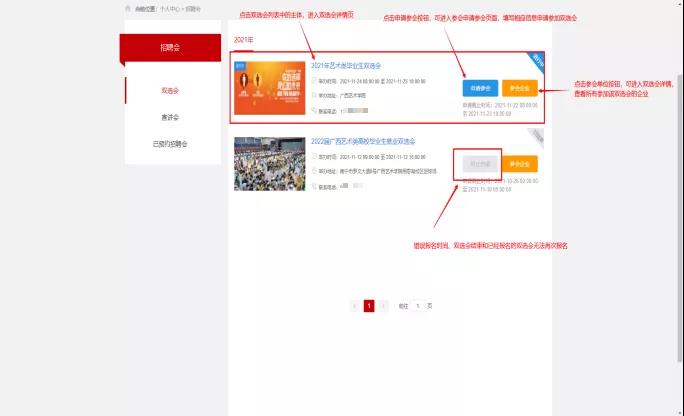This screenshot has width=684, height=416.
Task: Click the contact icon in the 2022届 fair card
Action: pyautogui.click(x=314, y=186)
